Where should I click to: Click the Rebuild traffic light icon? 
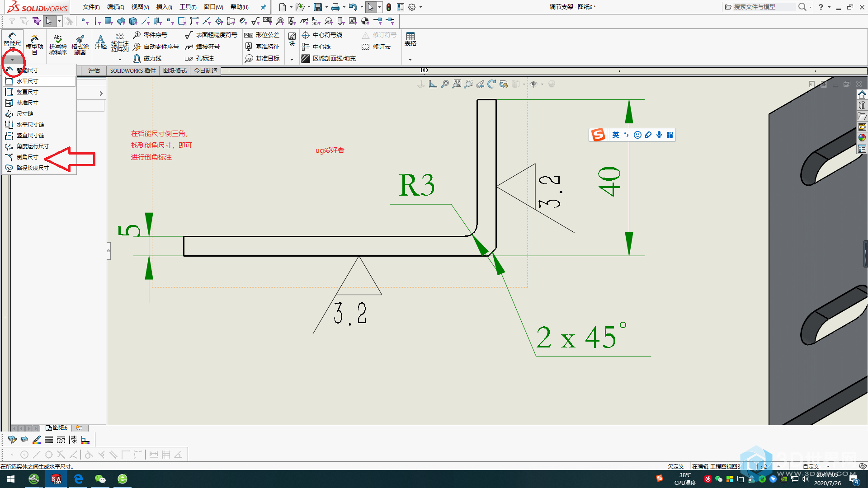click(388, 7)
